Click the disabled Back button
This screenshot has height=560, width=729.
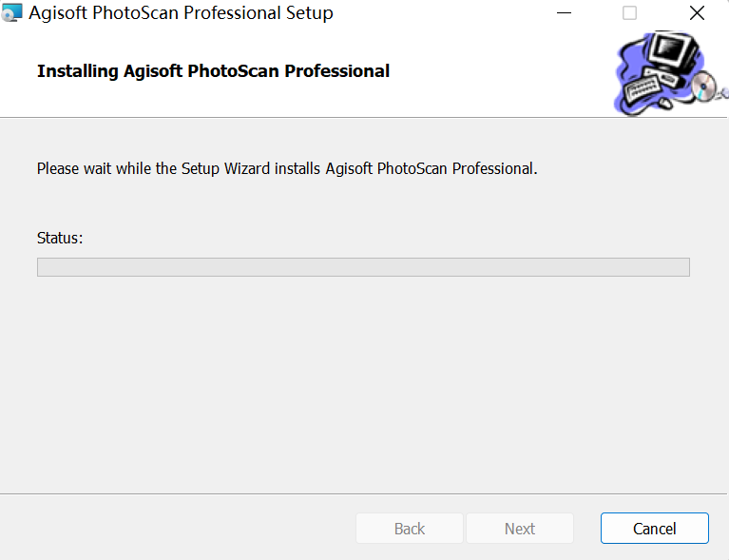coord(410,529)
